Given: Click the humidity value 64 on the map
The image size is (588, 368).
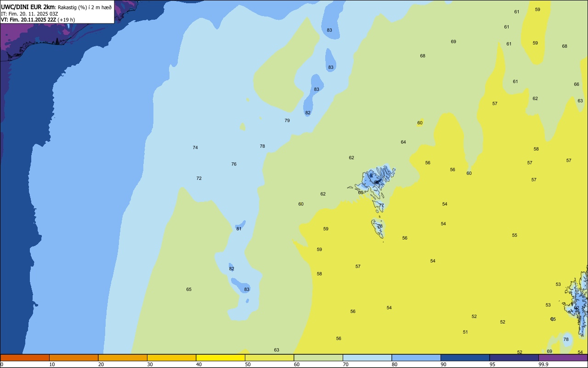Looking at the screenshot, I should pos(403,142).
